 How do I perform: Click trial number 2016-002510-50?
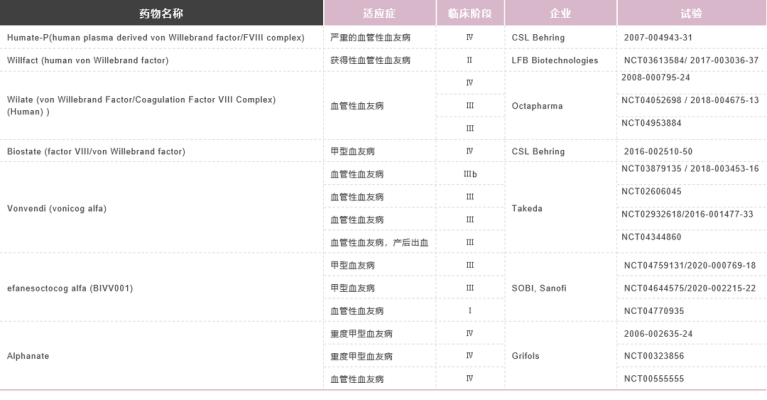(x=658, y=152)
